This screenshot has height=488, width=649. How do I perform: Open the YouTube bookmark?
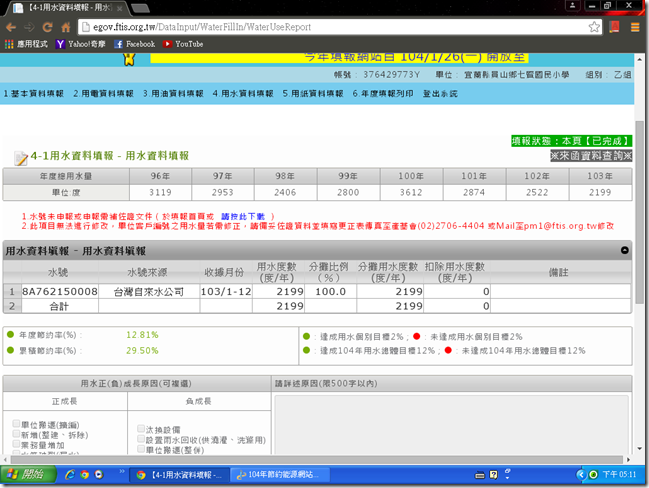pyautogui.click(x=183, y=44)
